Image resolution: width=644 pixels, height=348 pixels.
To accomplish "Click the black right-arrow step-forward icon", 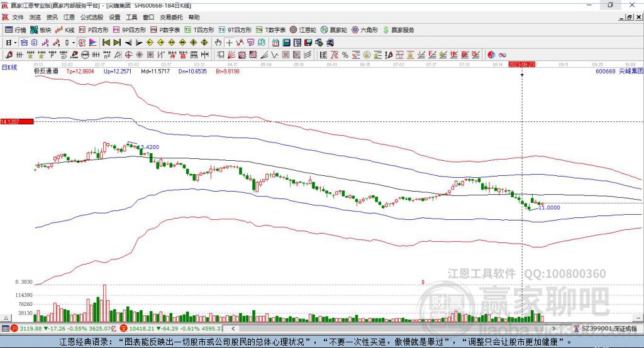I will tap(139, 43).
